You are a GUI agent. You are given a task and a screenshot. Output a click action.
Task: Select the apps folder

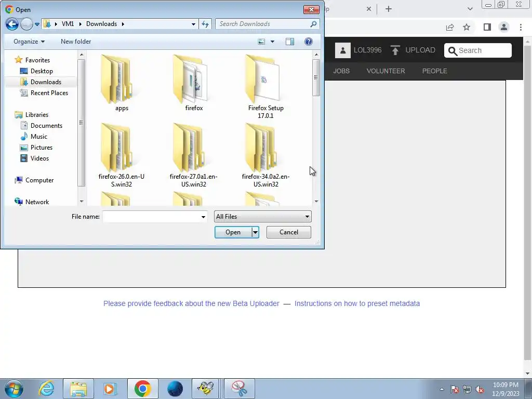122,83
